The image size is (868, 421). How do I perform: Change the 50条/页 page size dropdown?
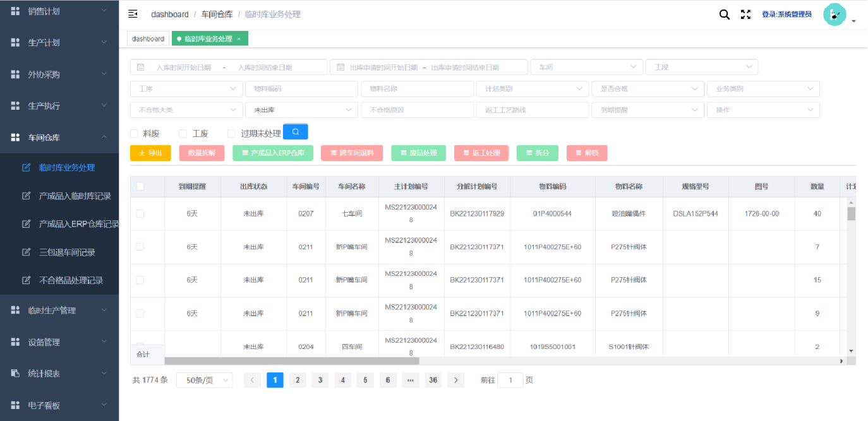click(x=204, y=380)
